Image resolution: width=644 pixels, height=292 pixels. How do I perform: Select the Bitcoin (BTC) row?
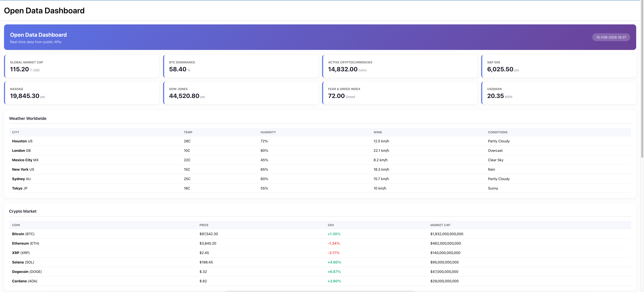pyautogui.click(x=23, y=234)
